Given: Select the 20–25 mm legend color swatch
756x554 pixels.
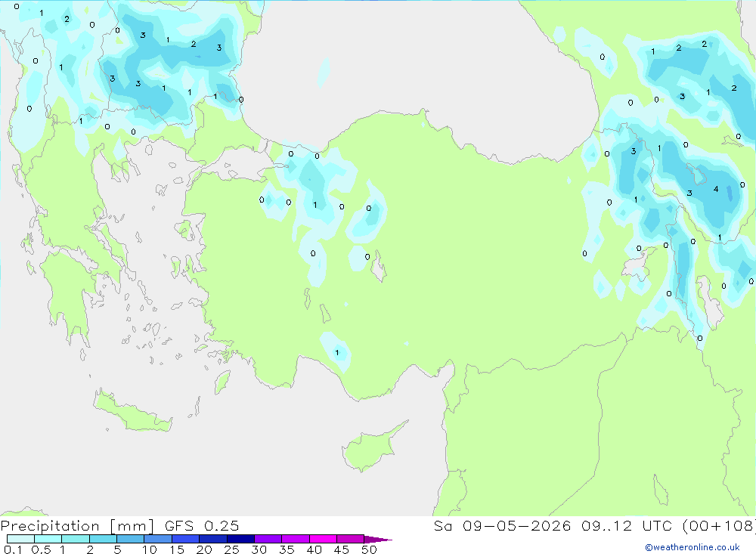Looking at the screenshot, I should (x=212, y=539).
